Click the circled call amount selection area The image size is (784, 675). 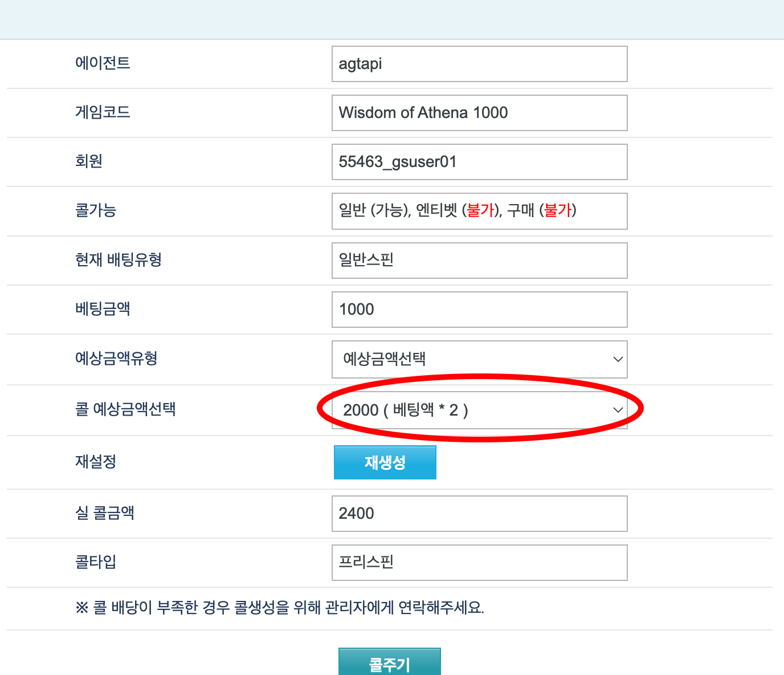point(479,409)
